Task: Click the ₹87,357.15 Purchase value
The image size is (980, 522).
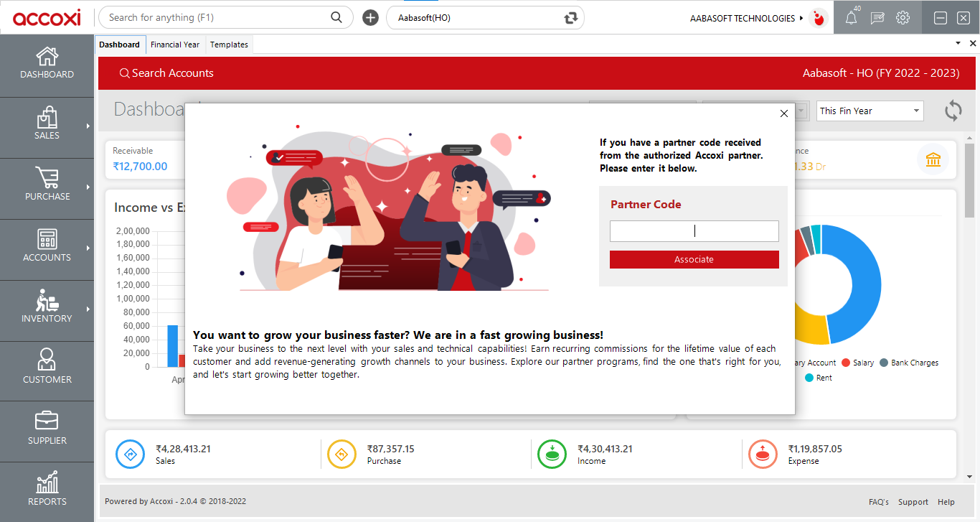Action: pos(391,449)
